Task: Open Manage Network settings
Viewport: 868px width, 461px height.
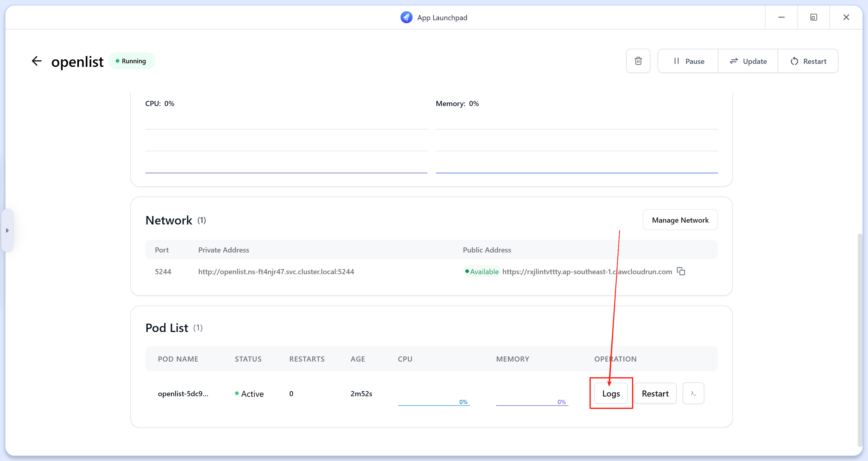Action: tap(680, 220)
